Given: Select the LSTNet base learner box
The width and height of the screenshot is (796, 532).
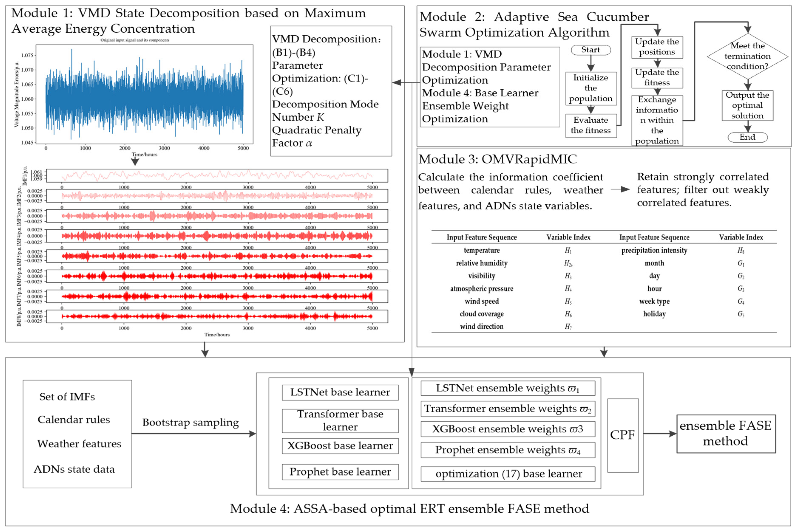Looking at the screenshot, I should (x=340, y=392).
